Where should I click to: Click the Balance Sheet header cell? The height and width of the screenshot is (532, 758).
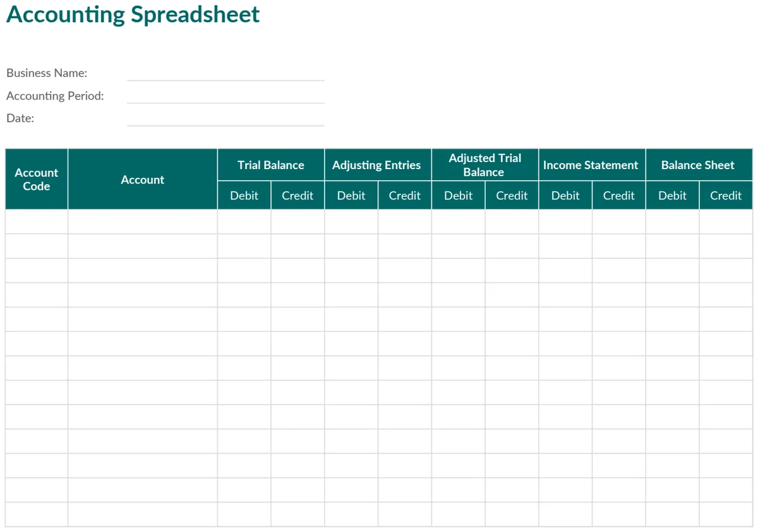[699, 165]
